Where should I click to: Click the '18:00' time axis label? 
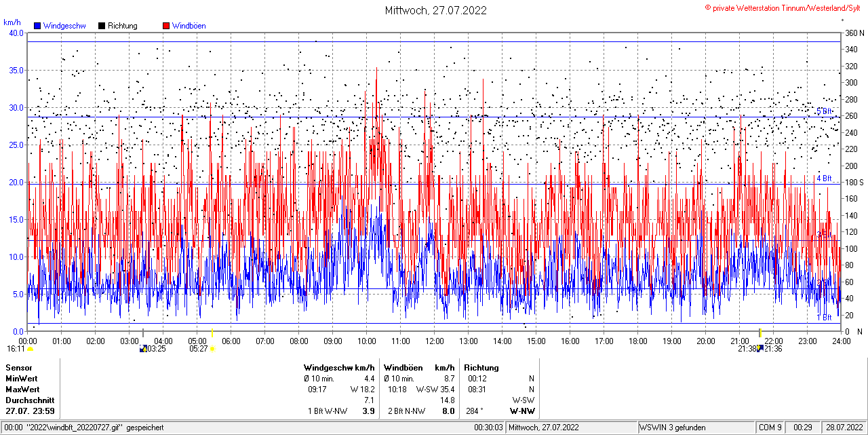pos(638,341)
